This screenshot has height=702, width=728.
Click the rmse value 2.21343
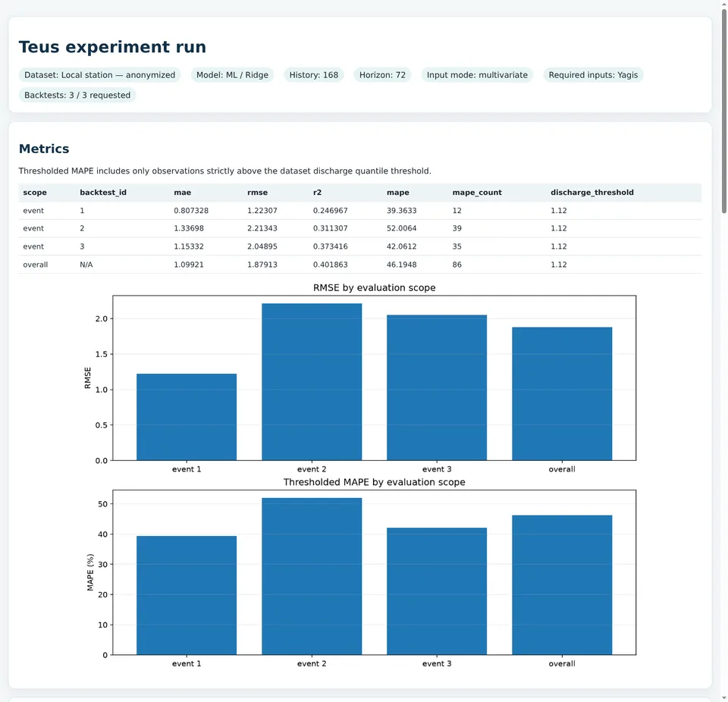(262, 228)
